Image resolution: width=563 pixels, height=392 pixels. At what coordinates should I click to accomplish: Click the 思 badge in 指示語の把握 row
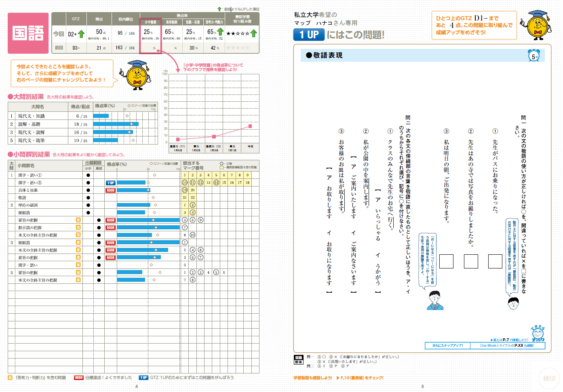(x=78, y=227)
